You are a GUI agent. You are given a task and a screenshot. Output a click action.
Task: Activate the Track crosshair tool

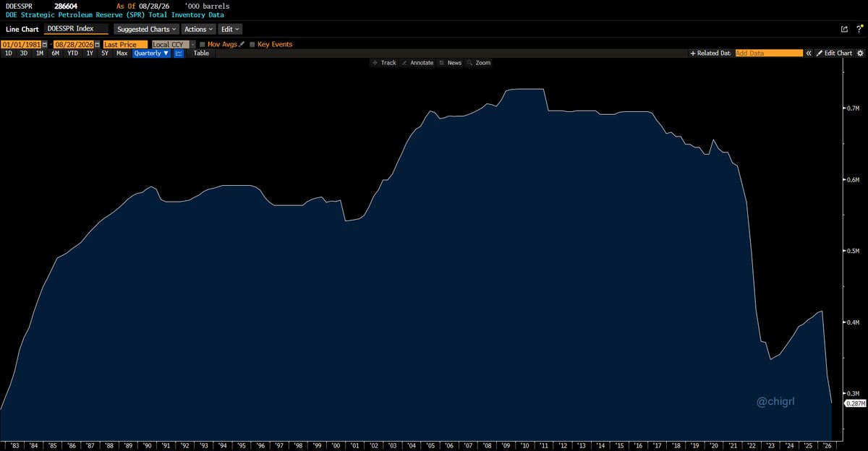pos(384,63)
